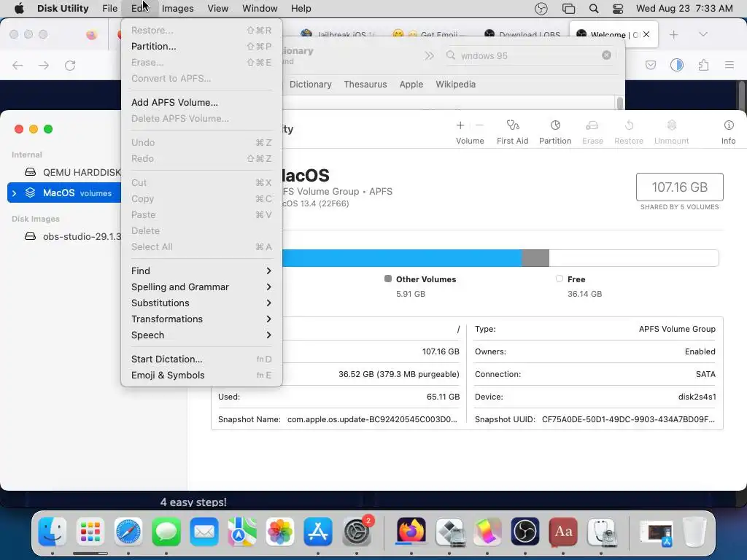Switch to OBS Studio in the Dock

tap(525, 532)
